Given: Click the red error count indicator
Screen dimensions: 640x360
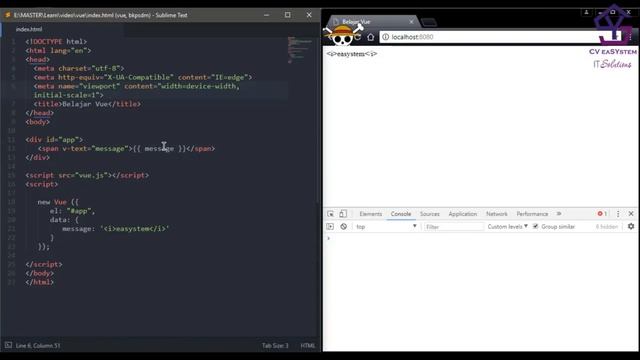Looking at the screenshot, I should coord(602,214).
